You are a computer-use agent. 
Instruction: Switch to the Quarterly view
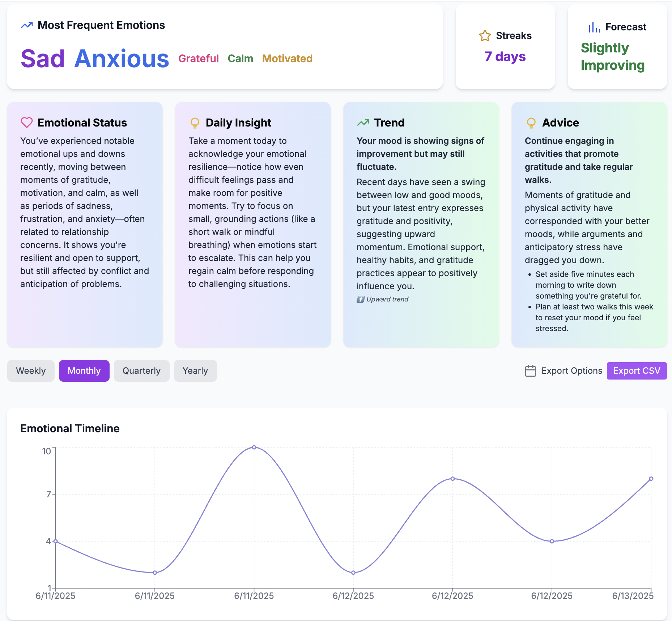[x=141, y=371]
